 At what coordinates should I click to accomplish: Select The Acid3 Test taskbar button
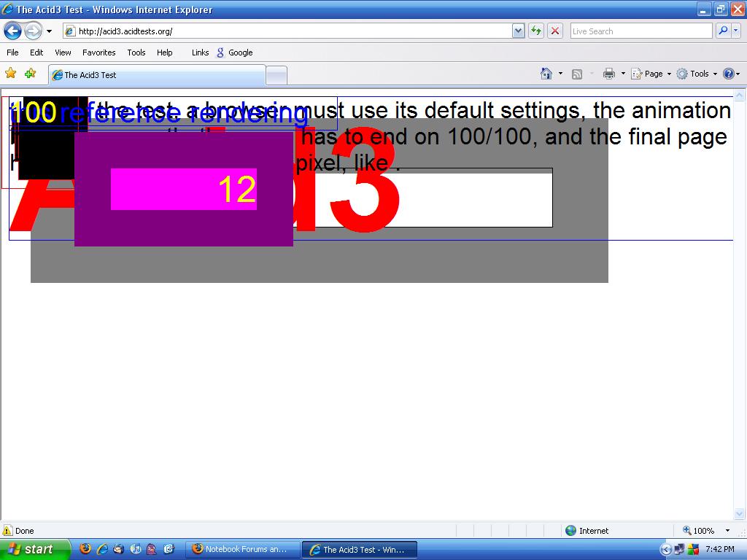[360, 550]
